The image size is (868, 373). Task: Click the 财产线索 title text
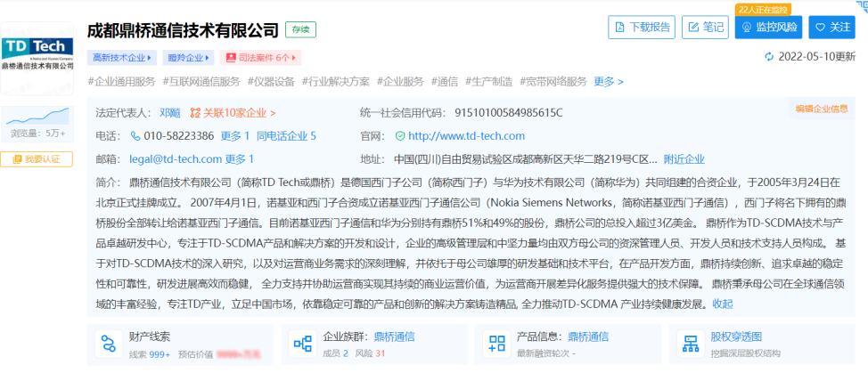150,336
